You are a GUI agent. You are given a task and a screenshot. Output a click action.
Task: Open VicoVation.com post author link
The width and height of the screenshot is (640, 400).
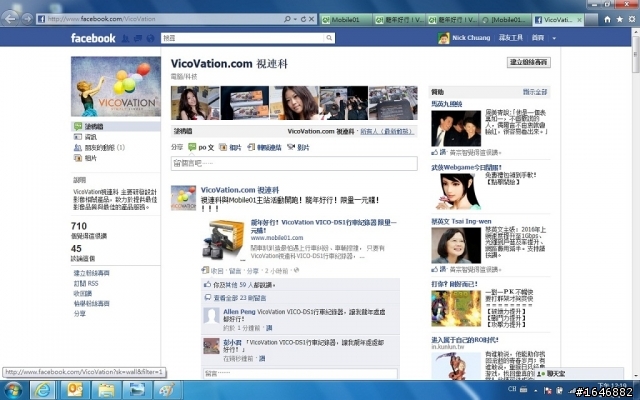pyautogui.click(x=240, y=190)
